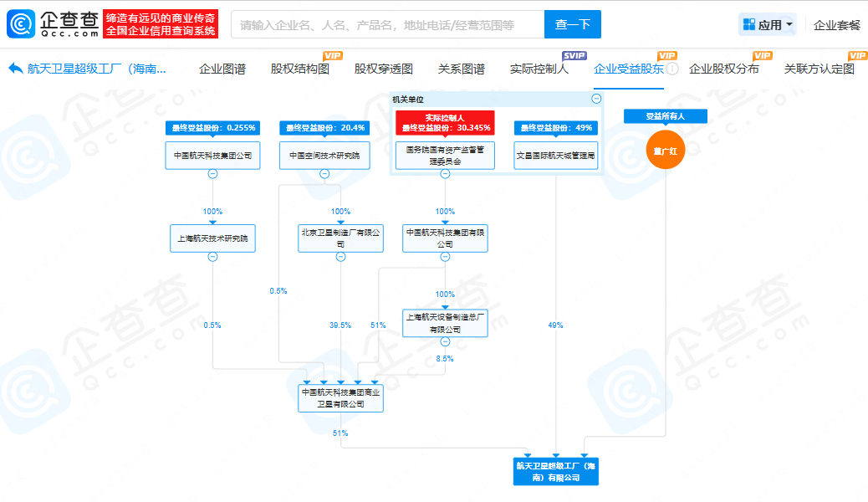Viewport: 868px width, 502px height.
Task: Click 国务院国有资产监督管理委员会 node
Action: 445,156
